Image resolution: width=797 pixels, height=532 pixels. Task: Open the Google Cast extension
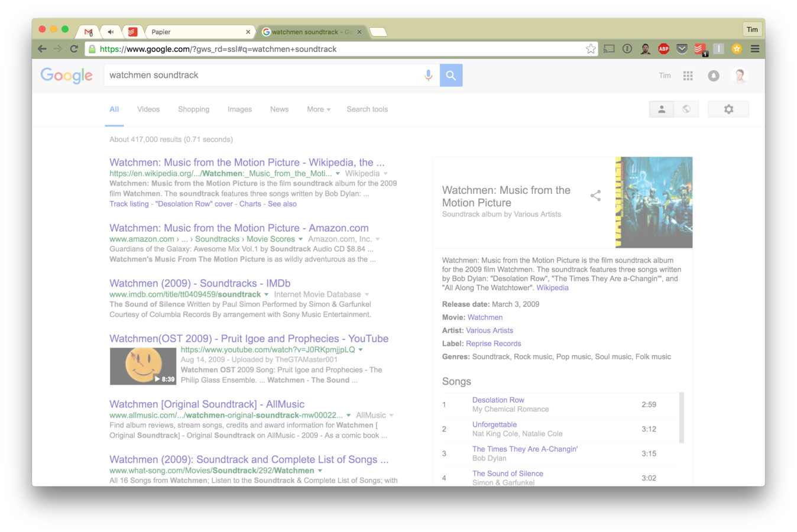coord(609,49)
